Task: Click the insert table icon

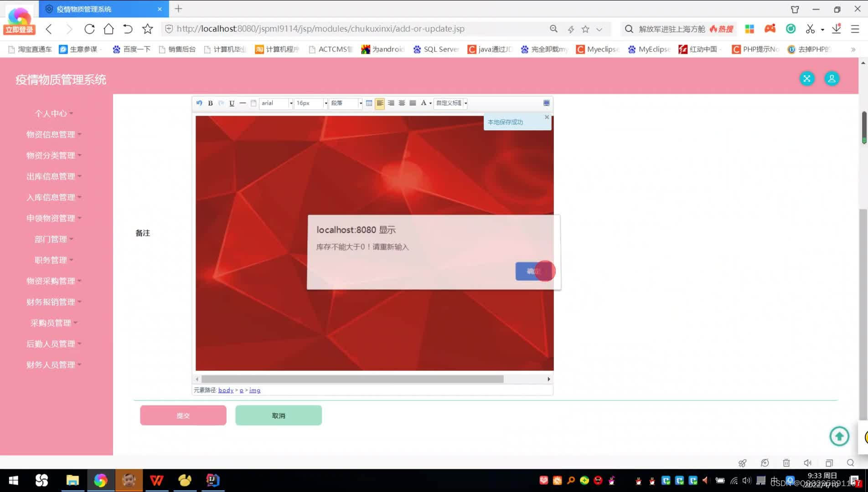Action: click(369, 103)
